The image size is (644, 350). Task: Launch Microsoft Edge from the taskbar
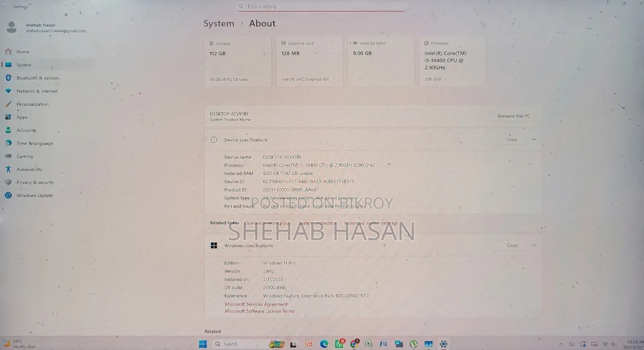tap(324, 344)
